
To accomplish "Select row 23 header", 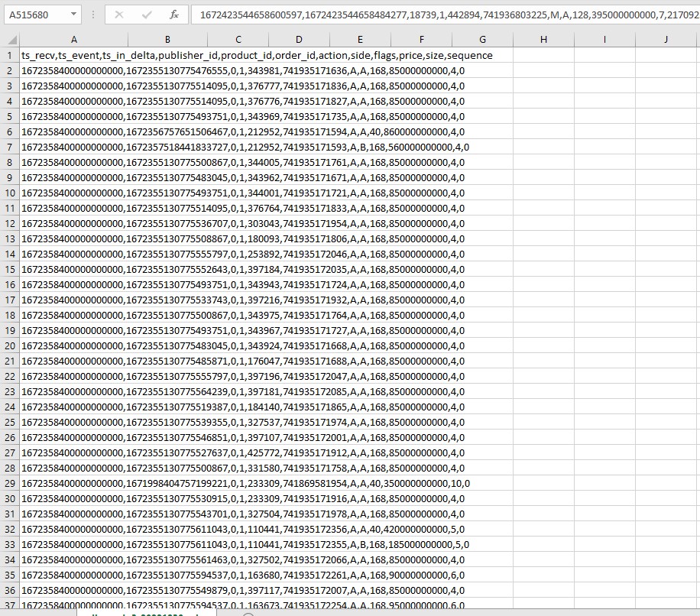I will click(x=9, y=392).
